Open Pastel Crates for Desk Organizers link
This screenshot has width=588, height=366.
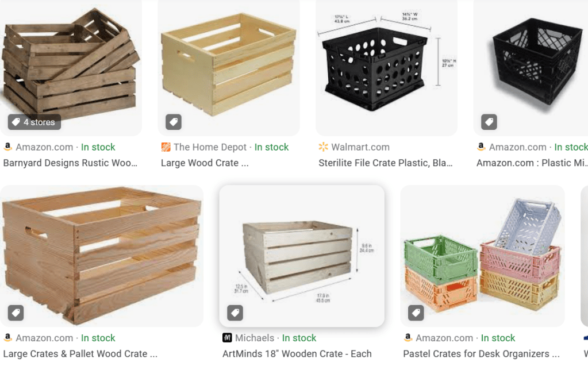click(481, 353)
